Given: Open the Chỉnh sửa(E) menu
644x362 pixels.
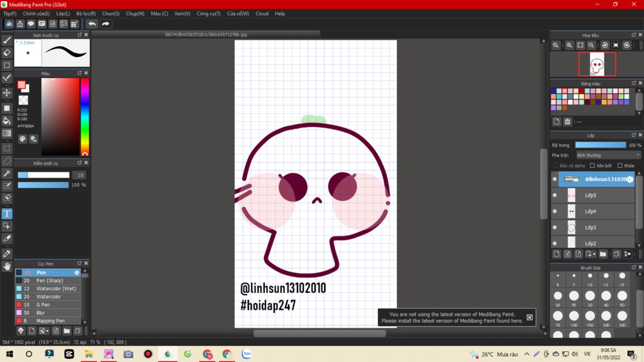Looking at the screenshot, I should (x=36, y=14).
